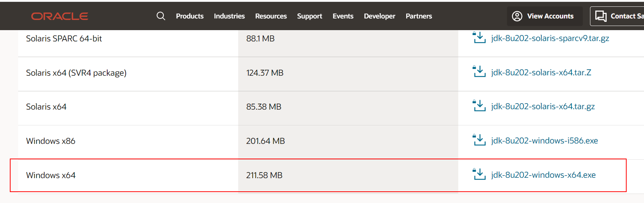Open the Products menu
The height and width of the screenshot is (203, 644).
tap(190, 16)
